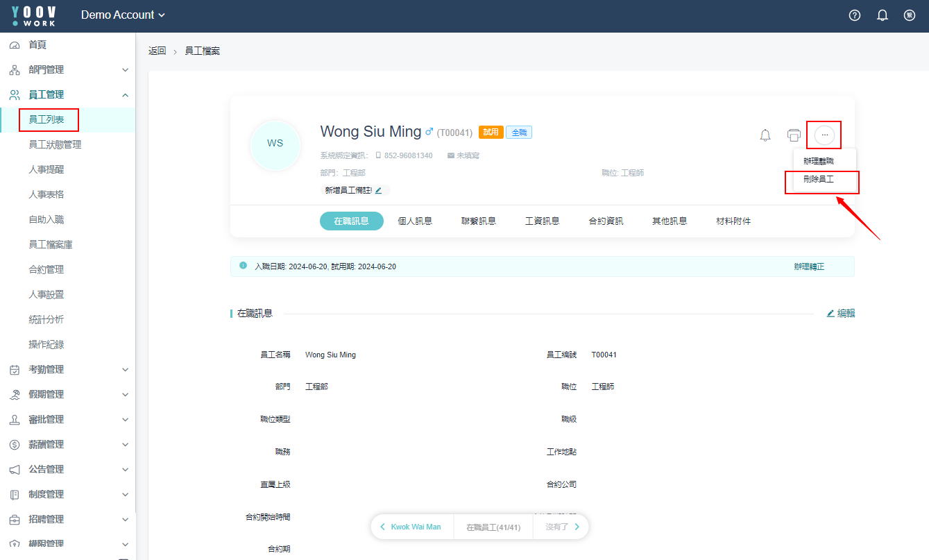Click the org-chart icon for 部門管理

click(15, 70)
